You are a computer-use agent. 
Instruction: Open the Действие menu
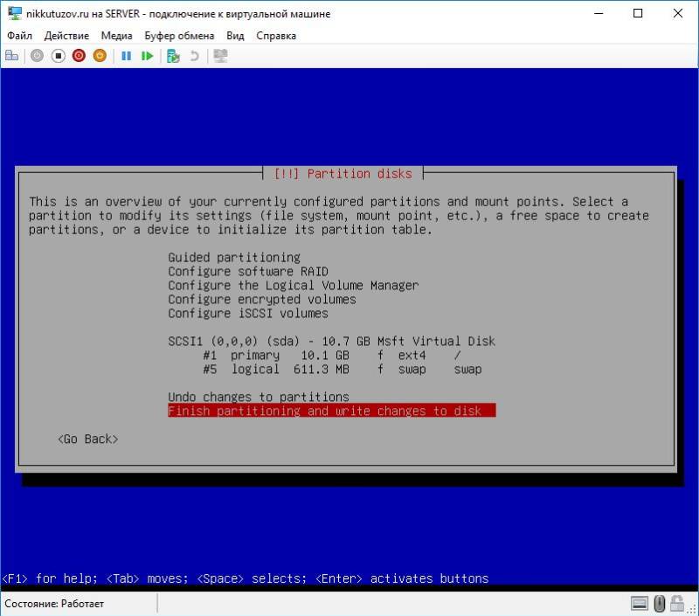(66, 36)
